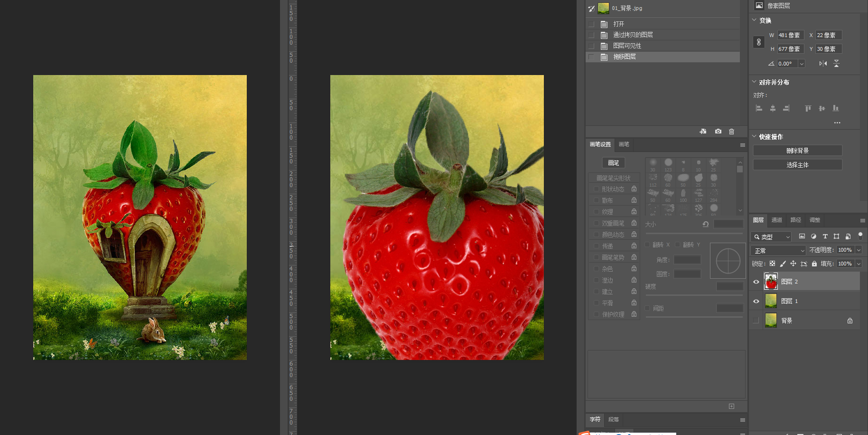Enable 散布 checkbox in brush settings

(597, 200)
